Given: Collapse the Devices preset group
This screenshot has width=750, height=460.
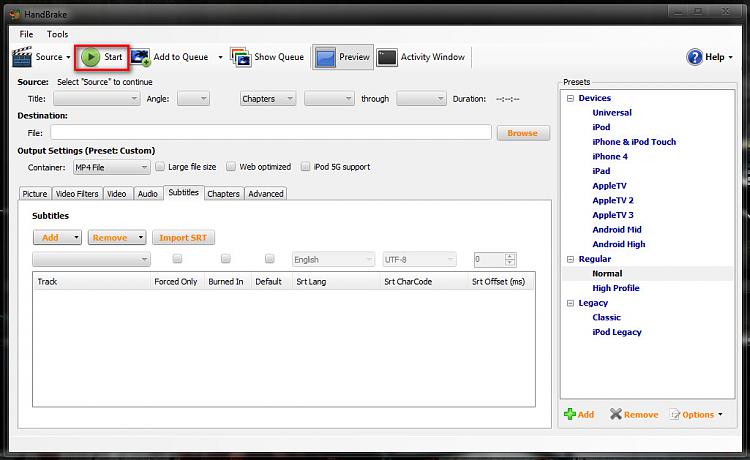Looking at the screenshot, I should click(x=570, y=98).
